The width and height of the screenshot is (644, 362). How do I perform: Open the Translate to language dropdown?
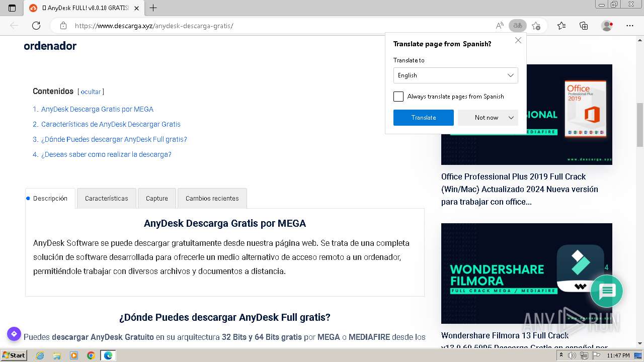point(455,75)
